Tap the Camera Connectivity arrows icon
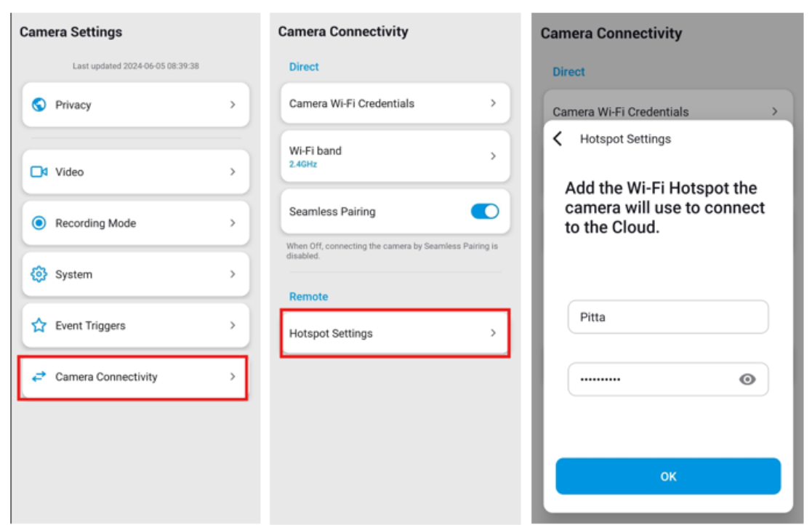The image size is (812, 525). pos(39,377)
